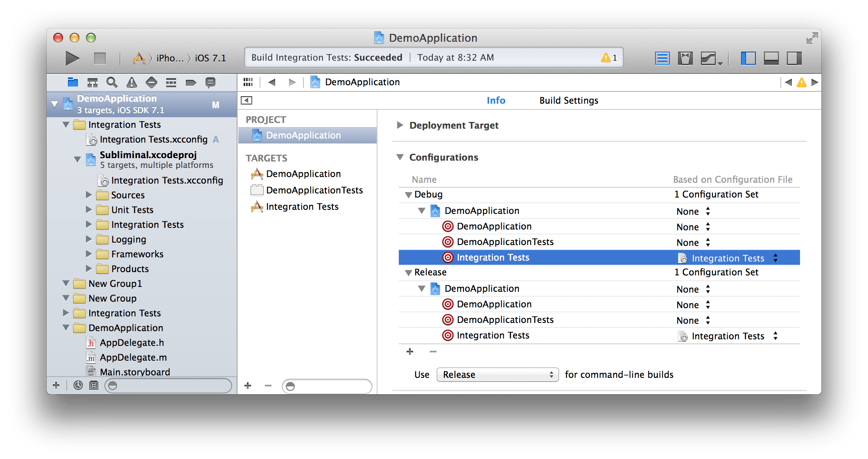Switch to the Build Settings tab
The width and height of the screenshot is (868, 459).
tap(568, 100)
